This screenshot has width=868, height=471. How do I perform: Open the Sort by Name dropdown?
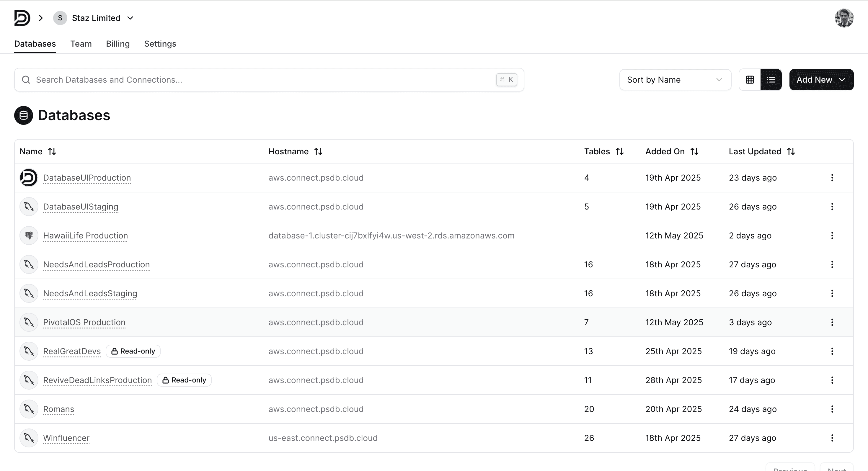pyautogui.click(x=675, y=80)
